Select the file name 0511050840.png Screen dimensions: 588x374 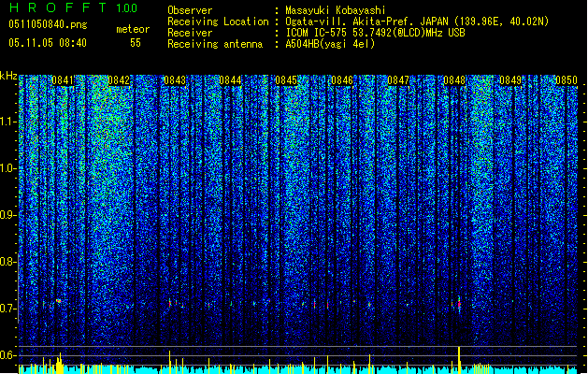(48, 24)
